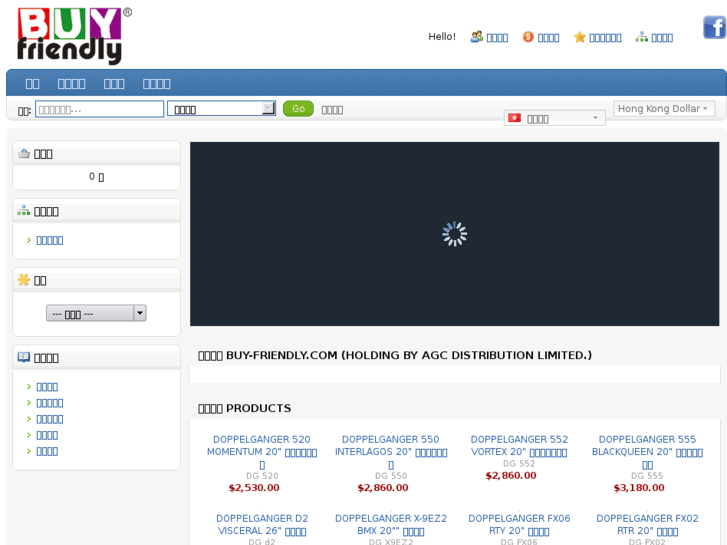The width and height of the screenshot is (727, 545).
Task: Click the fourth link in the information list
Action: [47, 435]
